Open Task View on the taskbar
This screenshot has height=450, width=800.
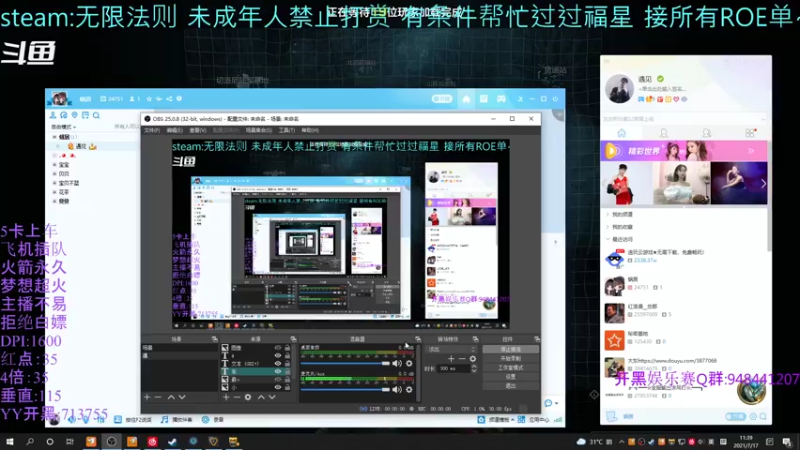69,441
